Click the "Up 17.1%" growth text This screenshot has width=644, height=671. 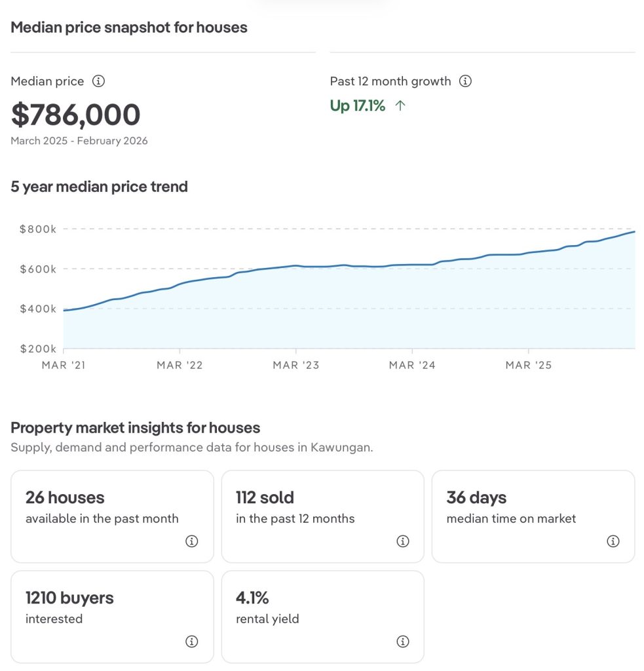click(358, 105)
